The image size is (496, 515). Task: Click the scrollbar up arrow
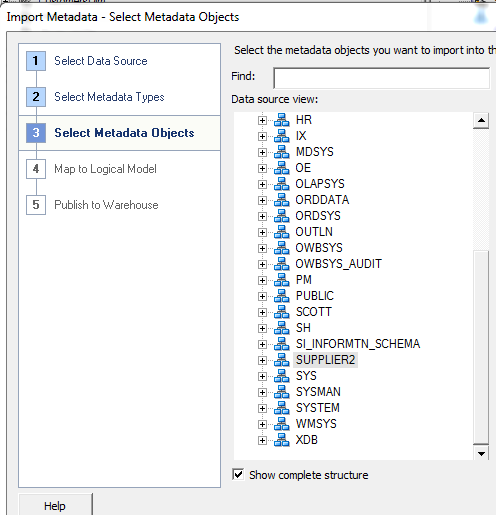click(481, 121)
